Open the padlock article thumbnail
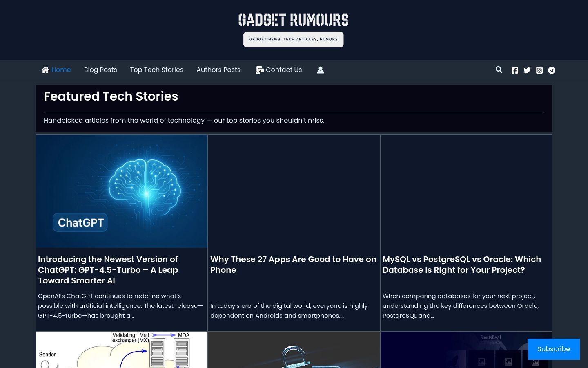This screenshot has height=368, width=588. tap(294, 350)
